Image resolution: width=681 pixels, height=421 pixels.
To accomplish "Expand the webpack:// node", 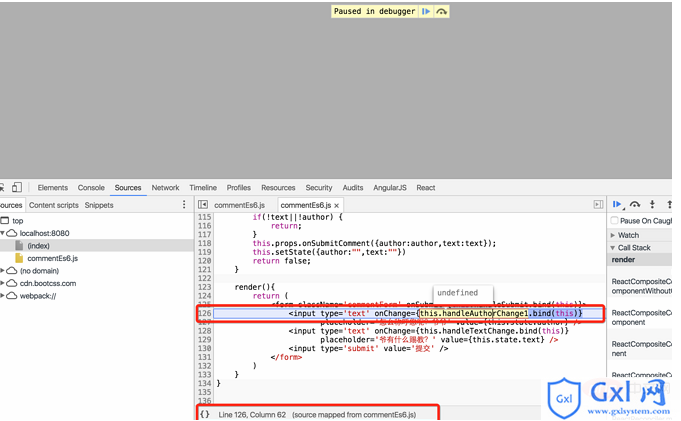I will [x=2, y=296].
